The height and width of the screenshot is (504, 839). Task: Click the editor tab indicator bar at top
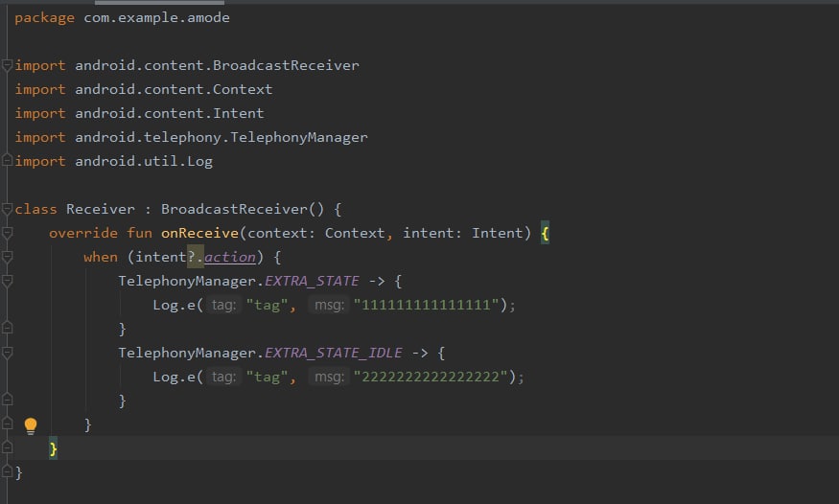159,2
